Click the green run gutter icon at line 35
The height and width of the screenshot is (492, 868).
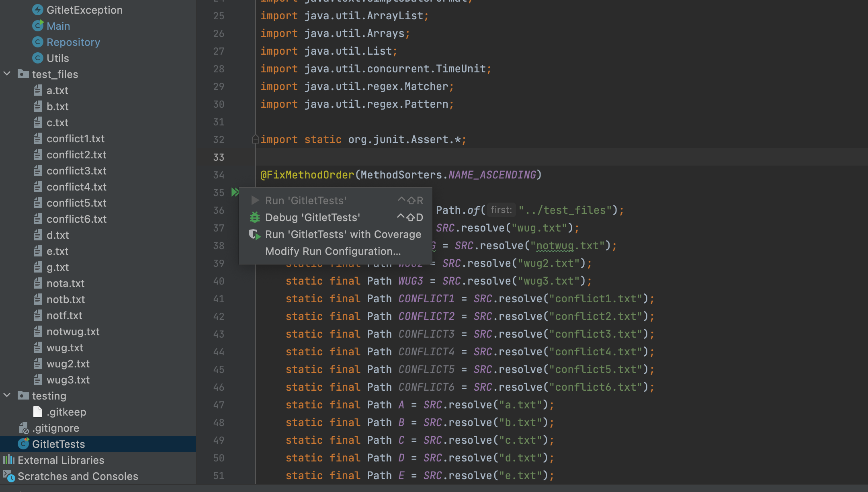(x=235, y=192)
